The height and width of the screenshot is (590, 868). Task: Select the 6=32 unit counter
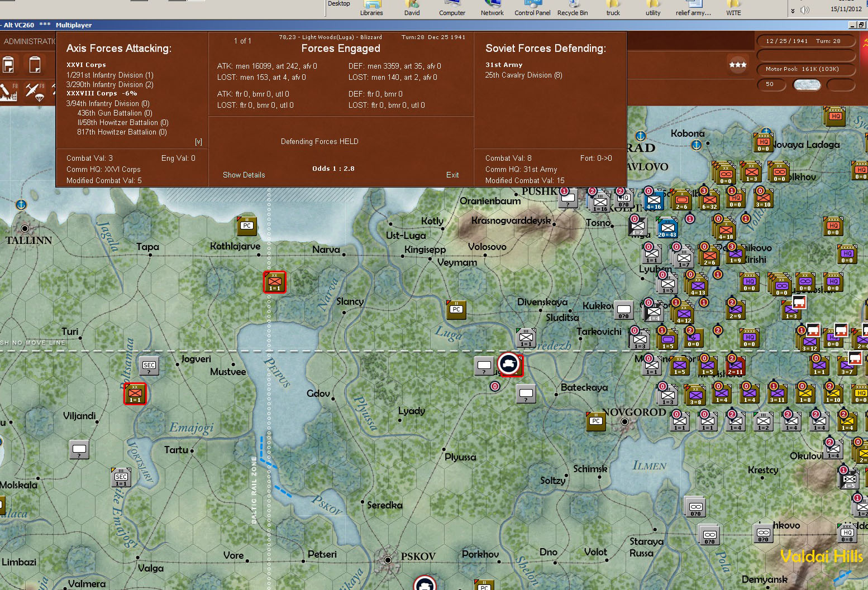709,199
